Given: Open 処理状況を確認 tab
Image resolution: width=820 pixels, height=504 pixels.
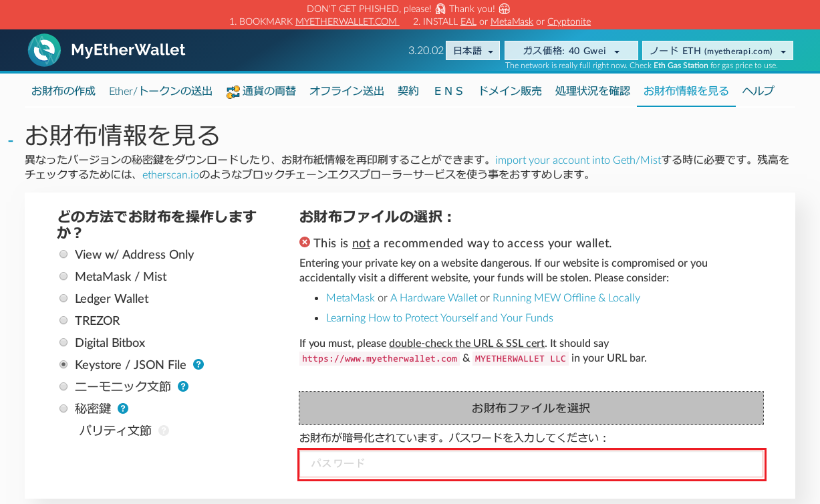Looking at the screenshot, I should [x=593, y=91].
